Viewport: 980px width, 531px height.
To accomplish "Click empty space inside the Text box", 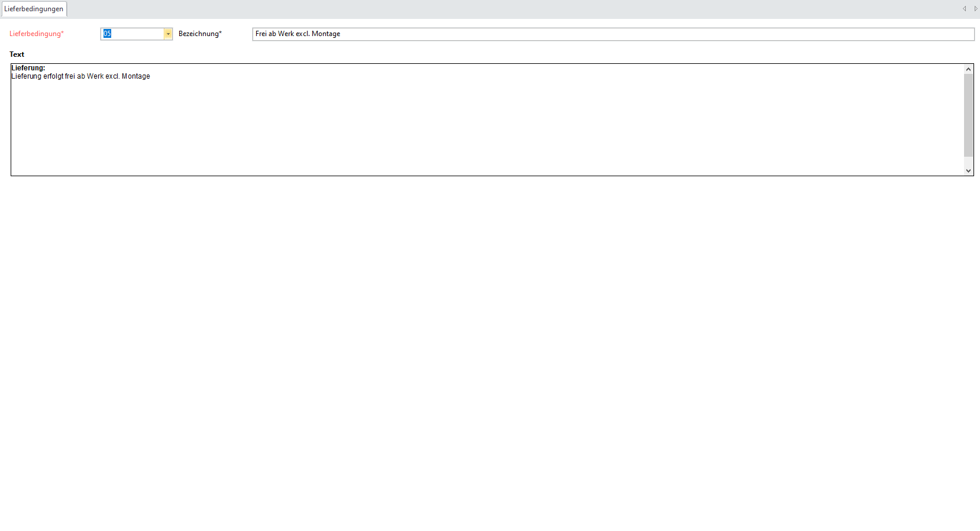I will 473,130.
